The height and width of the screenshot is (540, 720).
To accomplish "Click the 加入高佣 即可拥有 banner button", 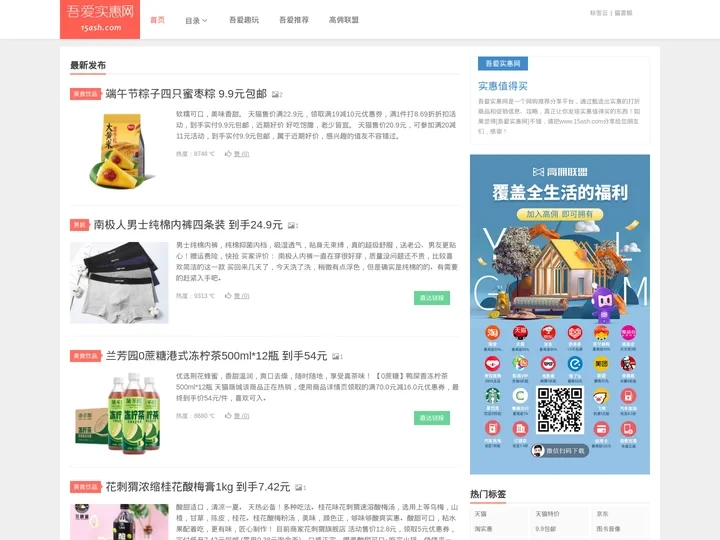I will pos(559,214).
